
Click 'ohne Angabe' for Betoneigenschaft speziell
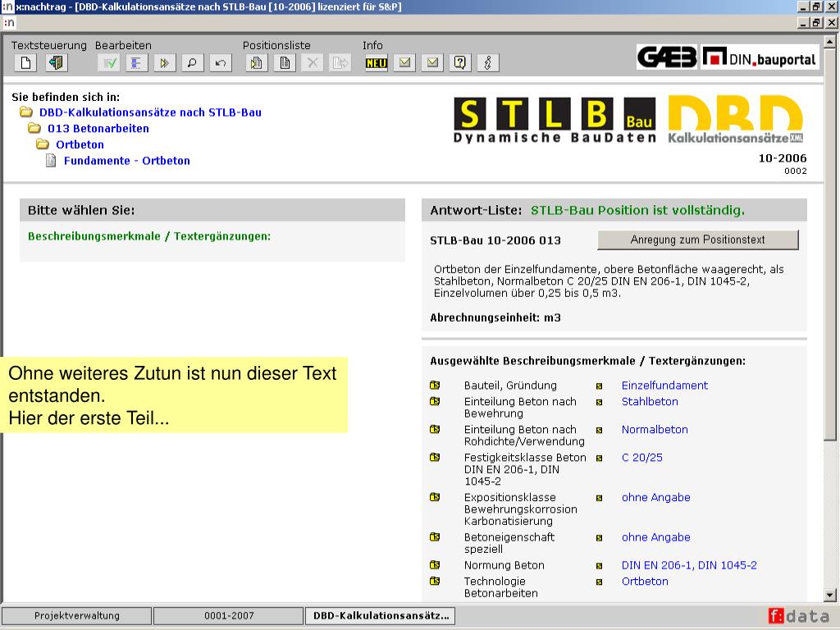[x=655, y=536]
